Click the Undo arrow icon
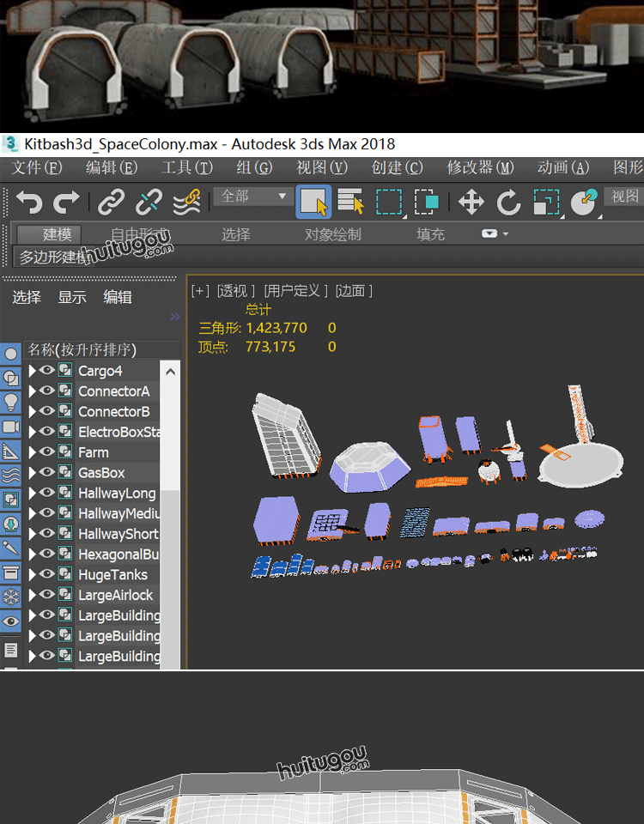This screenshot has width=644, height=824. [29, 202]
